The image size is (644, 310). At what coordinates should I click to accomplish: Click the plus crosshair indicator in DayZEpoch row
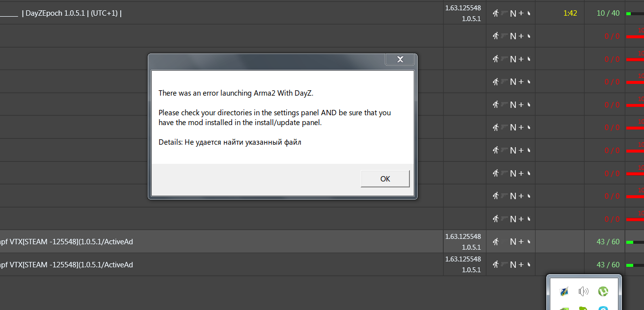point(521,13)
